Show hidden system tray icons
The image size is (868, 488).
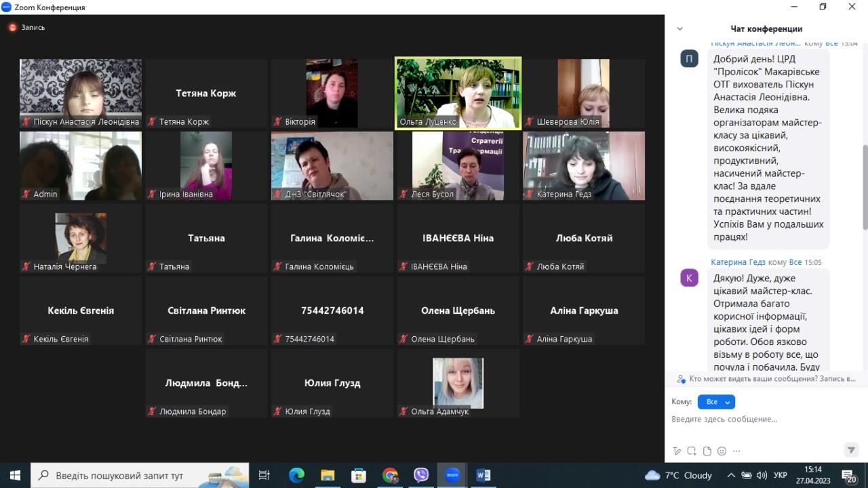pos(731,475)
